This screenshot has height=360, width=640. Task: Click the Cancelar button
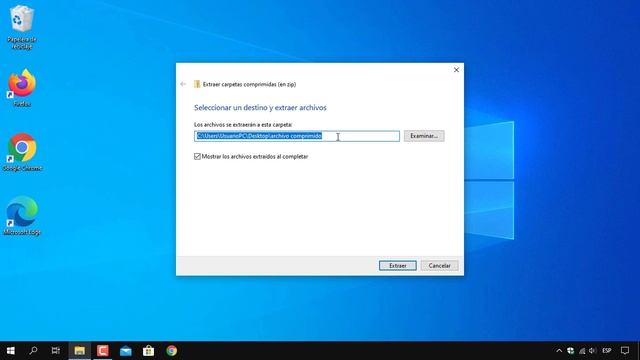coord(440,266)
